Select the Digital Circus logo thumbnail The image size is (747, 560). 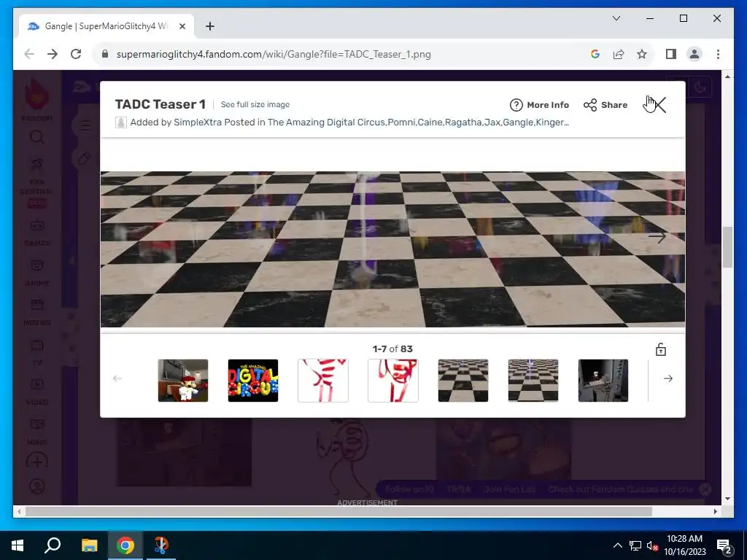253,381
